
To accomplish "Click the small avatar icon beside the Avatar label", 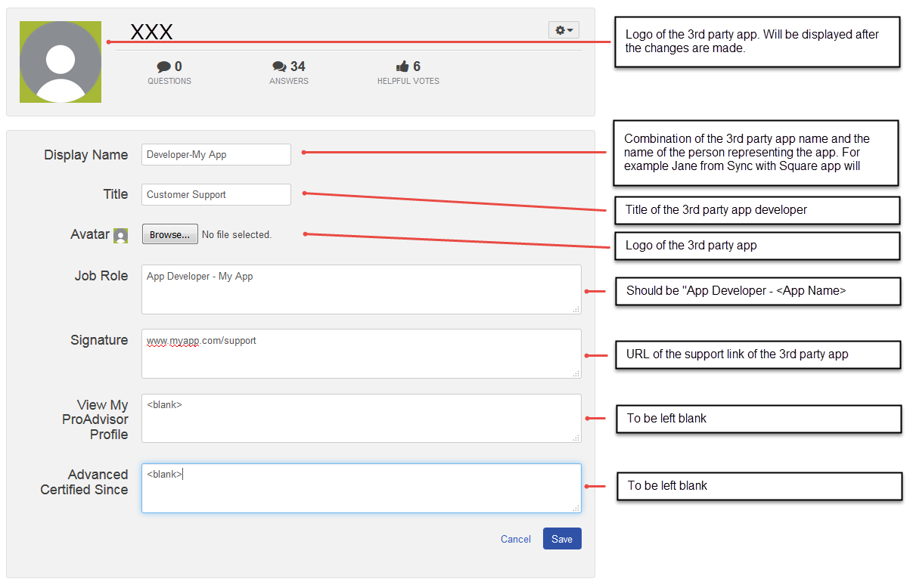I will [122, 235].
